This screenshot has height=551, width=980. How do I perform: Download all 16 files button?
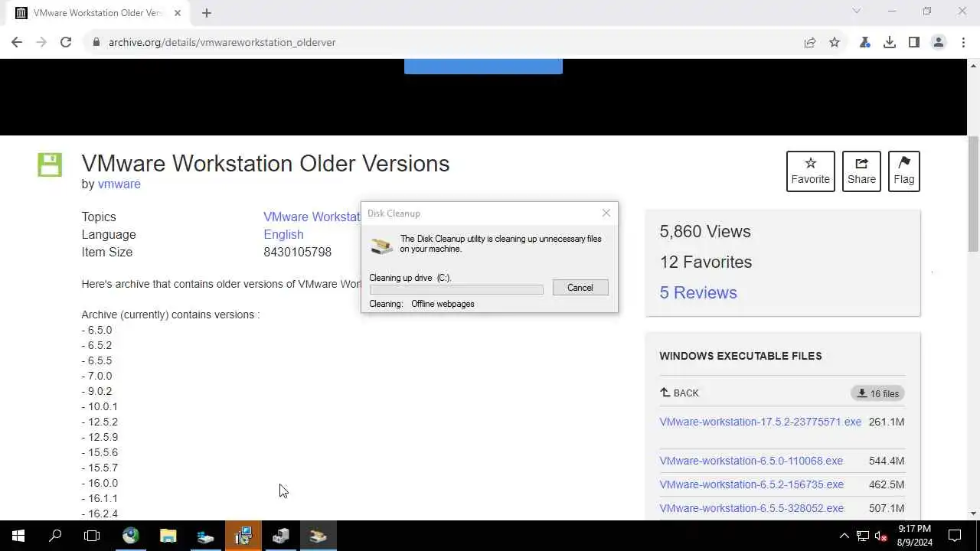pyautogui.click(x=877, y=393)
